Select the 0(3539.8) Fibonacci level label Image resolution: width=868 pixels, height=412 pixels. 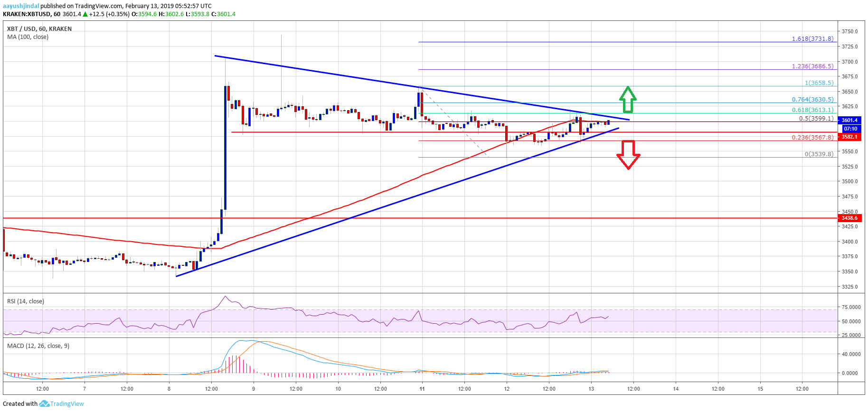[x=819, y=154]
